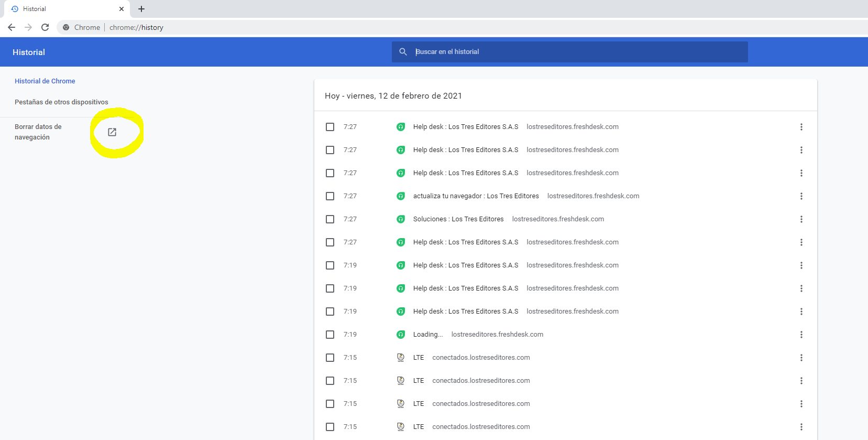Open 'Historial de Chrome' in the sidebar
This screenshot has width=868, height=440.
tap(45, 81)
